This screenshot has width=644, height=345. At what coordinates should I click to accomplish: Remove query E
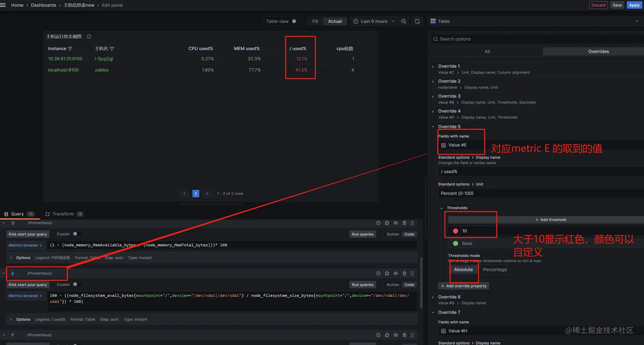coord(404,273)
